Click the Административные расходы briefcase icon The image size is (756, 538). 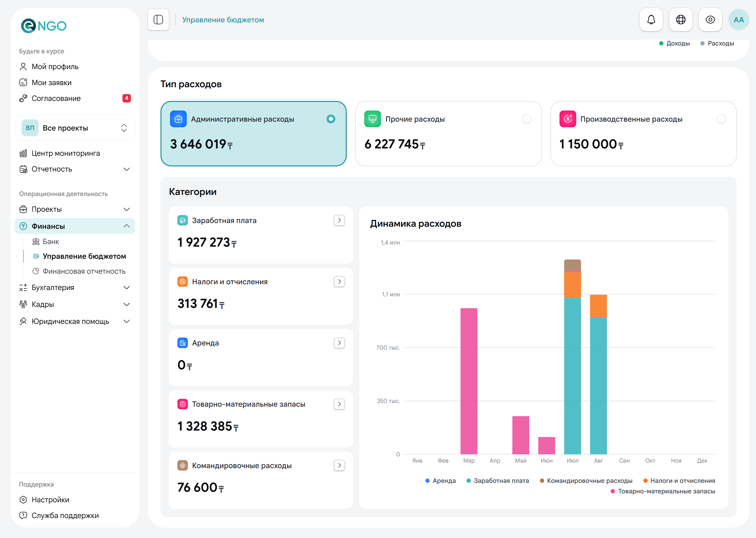178,119
